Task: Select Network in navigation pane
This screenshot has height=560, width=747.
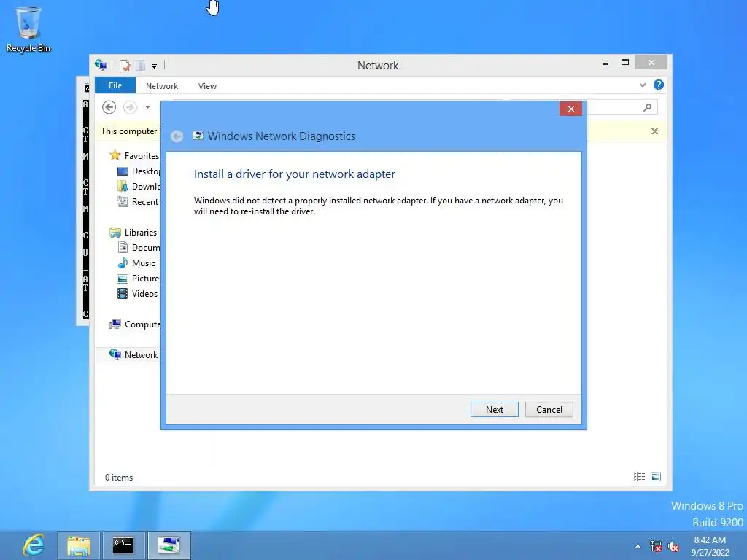Action: point(133,355)
